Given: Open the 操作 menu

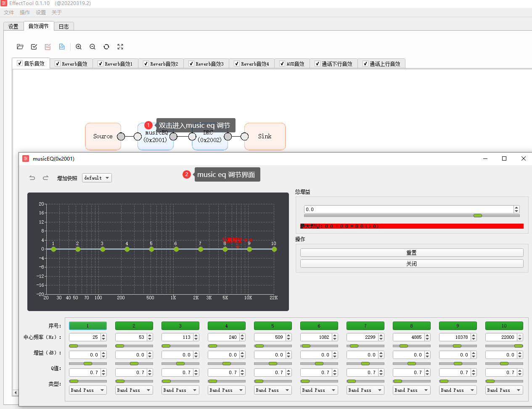Looking at the screenshot, I should pyautogui.click(x=25, y=13).
